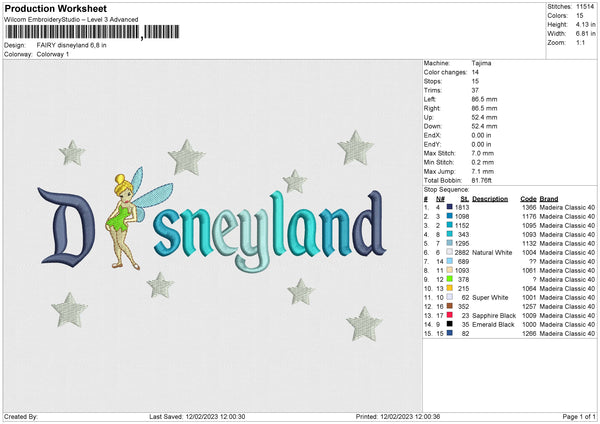Click the Stop Sequence heading
The image size is (600, 424).
(x=446, y=190)
